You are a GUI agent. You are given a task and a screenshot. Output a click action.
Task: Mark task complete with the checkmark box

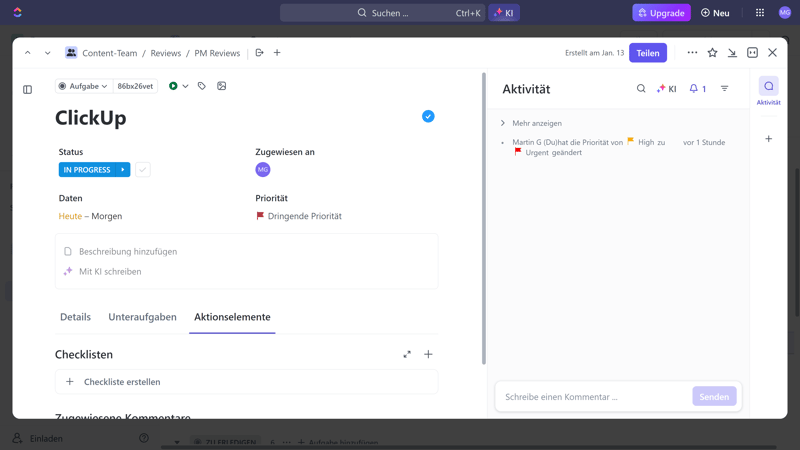click(x=143, y=169)
